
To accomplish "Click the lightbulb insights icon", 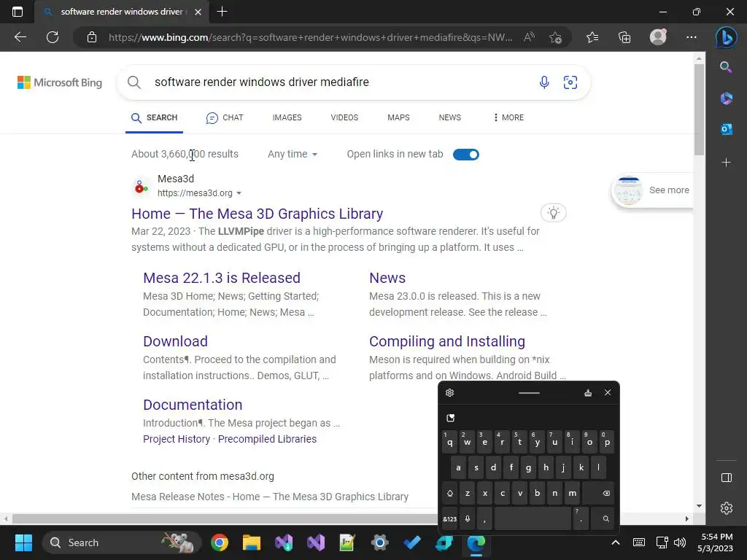I will point(553,213).
